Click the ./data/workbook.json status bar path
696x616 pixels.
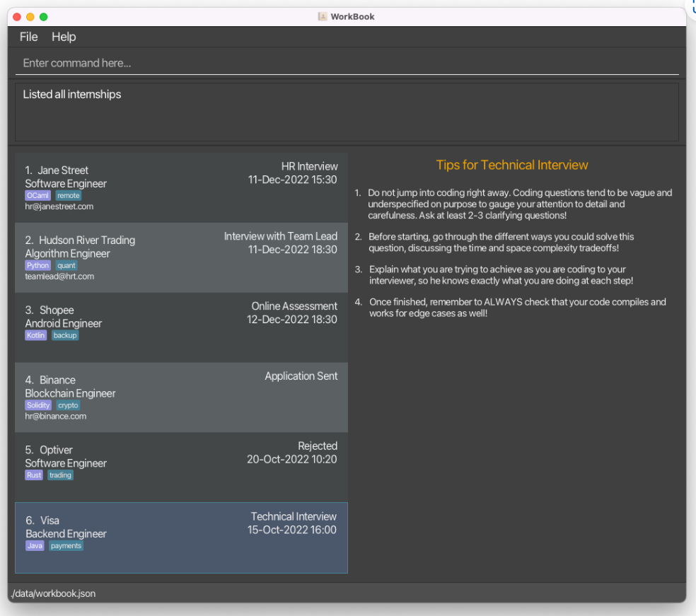point(53,594)
